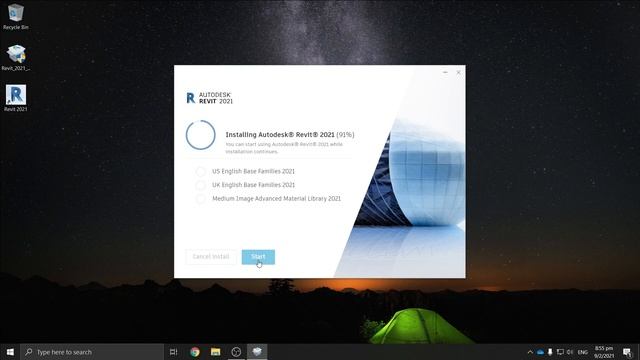The width and height of the screenshot is (640, 360).
Task: Click the Revit installer taskbar icon
Action: [257, 352]
